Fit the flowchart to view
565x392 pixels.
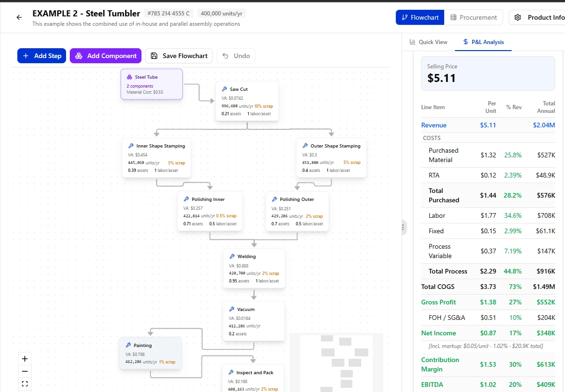pos(25,384)
